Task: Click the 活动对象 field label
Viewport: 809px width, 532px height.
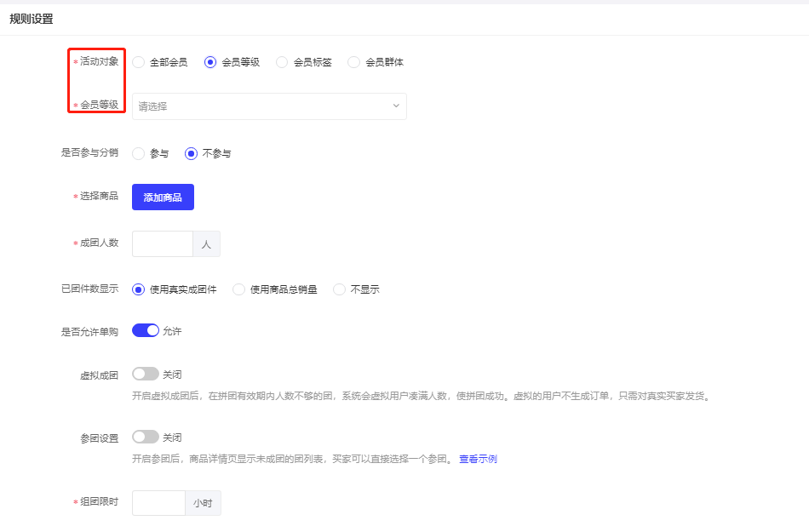Action: click(99, 61)
